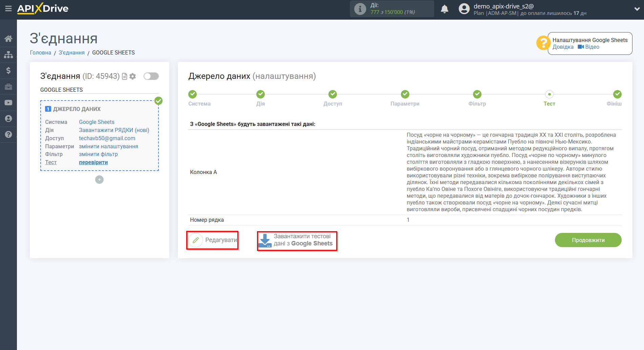The image size is (644, 350).
Task: Click the перевірити test link
Action: click(93, 162)
